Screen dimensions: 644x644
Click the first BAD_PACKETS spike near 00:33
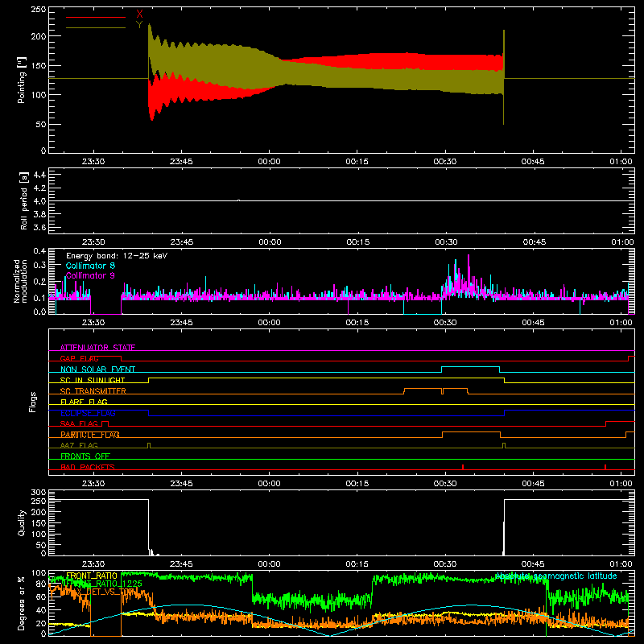coord(463,467)
